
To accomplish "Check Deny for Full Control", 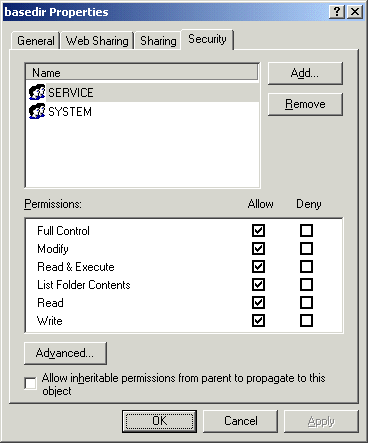I will (306, 230).
